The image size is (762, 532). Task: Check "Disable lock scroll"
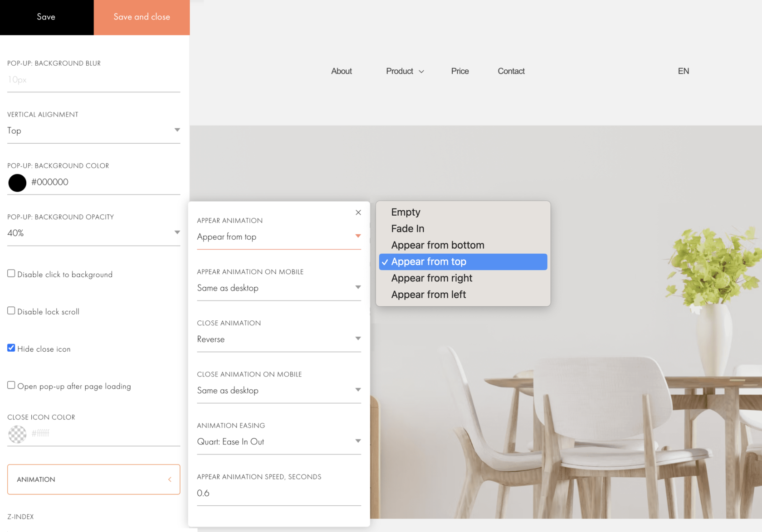coord(11,310)
